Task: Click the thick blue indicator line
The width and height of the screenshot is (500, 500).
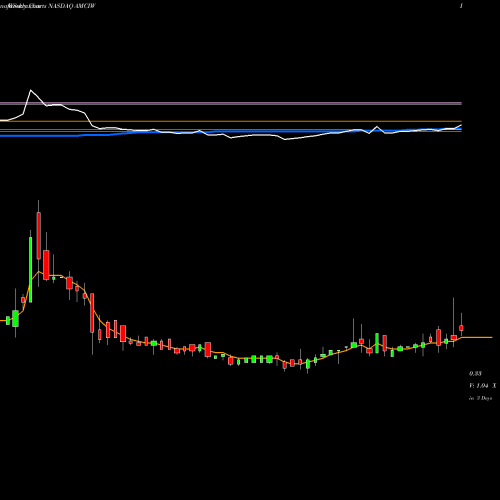Action: [x=231, y=132]
